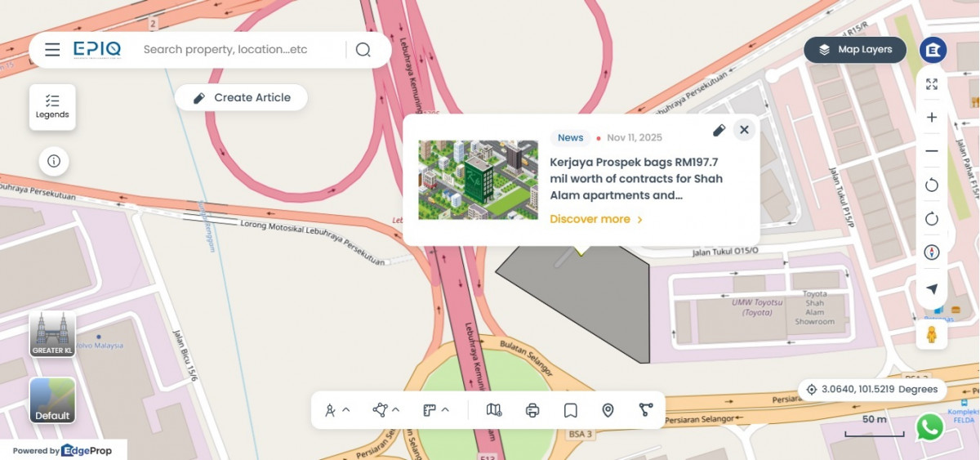Click the bookmark icon
This screenshot has width=980, height=460.
[571, 410]
